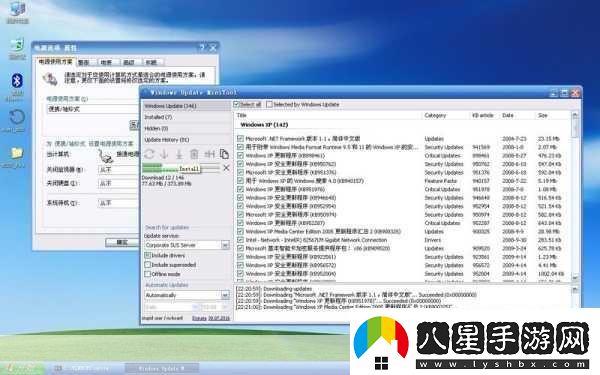Viewport: 600px width, 375px height.
Task: Click the folder icon on the desktop
Action: coord(16,153)
